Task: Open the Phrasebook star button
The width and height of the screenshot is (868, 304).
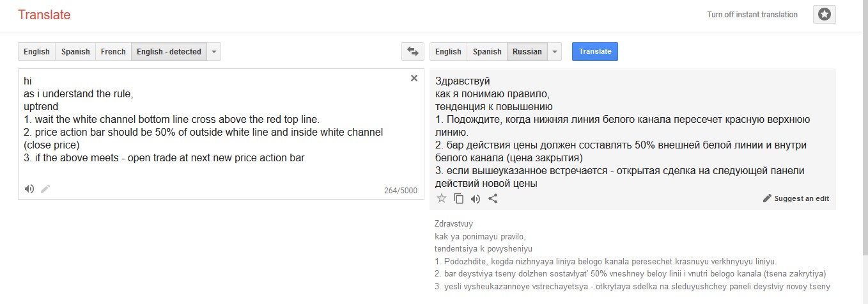Action: [825, 15]
